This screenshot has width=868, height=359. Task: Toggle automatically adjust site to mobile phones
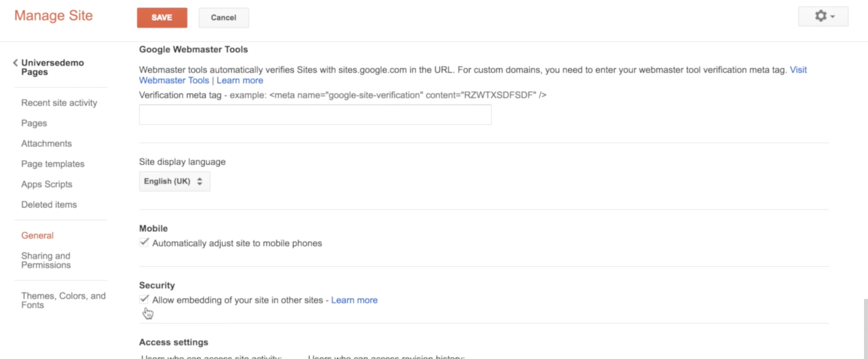[x=144, y=243]
